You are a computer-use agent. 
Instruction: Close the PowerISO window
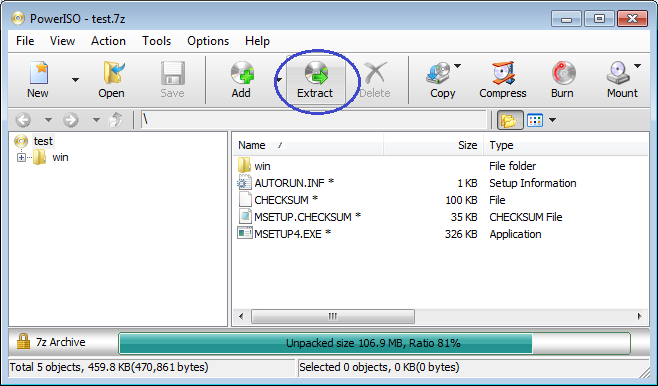[x=632, y=19]
